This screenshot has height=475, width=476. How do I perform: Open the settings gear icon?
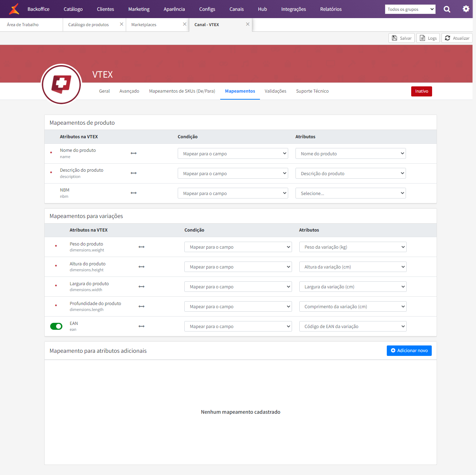click(466, 9)
